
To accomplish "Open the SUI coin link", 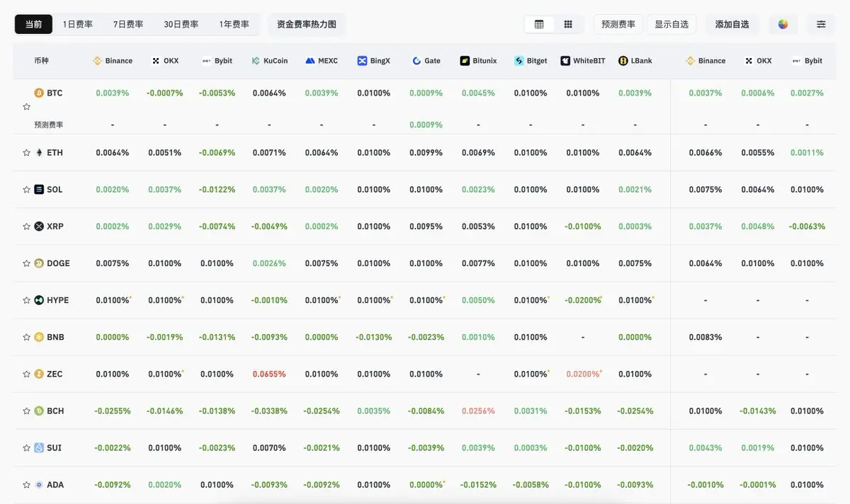I will point(49,447).
